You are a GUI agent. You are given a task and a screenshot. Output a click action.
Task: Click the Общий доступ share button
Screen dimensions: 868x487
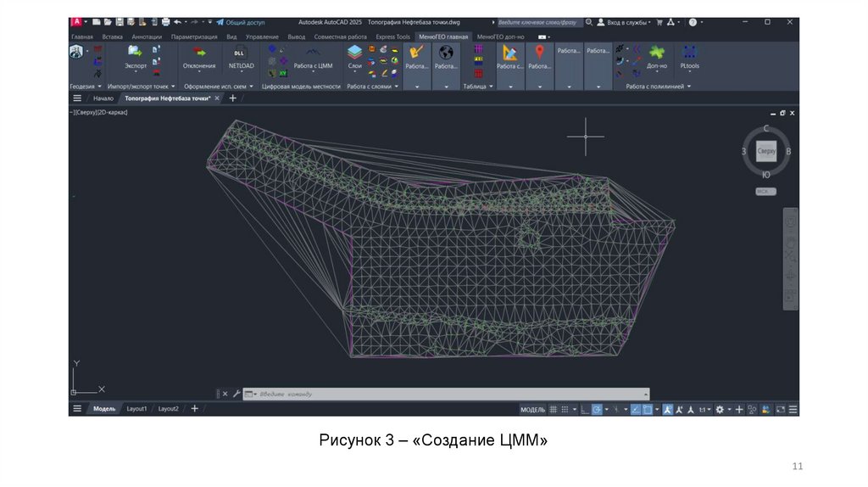point(241,22)
